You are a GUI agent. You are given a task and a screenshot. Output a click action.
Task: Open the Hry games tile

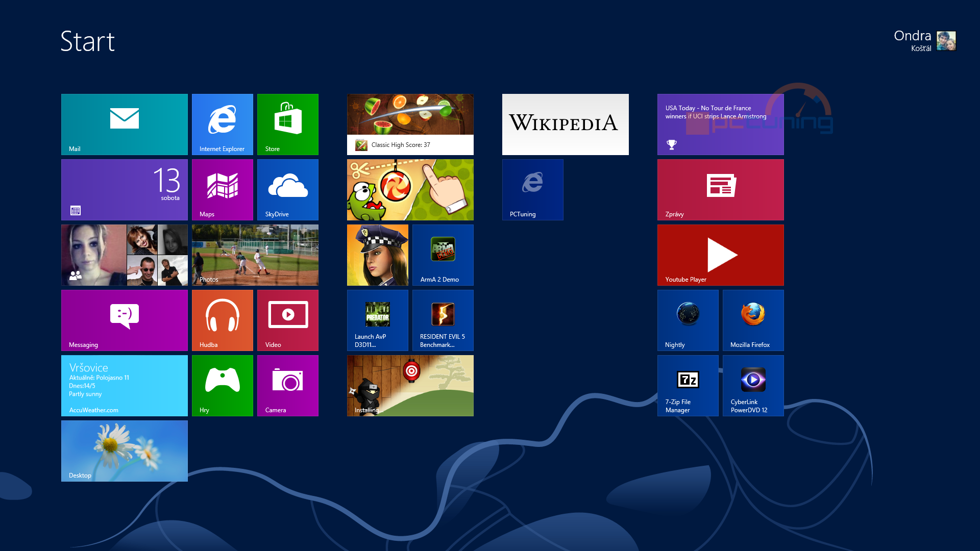coord(223,386)
